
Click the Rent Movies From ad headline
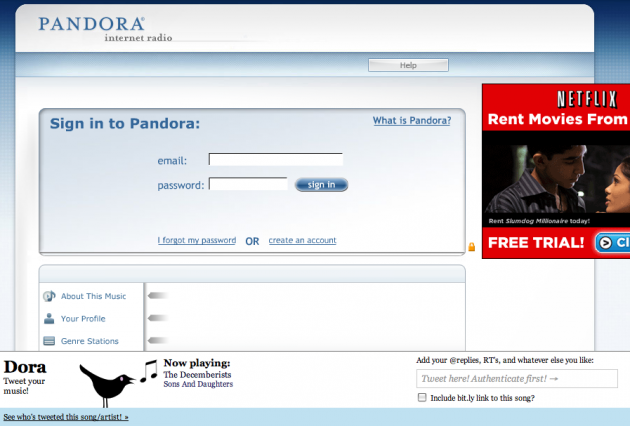click(557, 119)
